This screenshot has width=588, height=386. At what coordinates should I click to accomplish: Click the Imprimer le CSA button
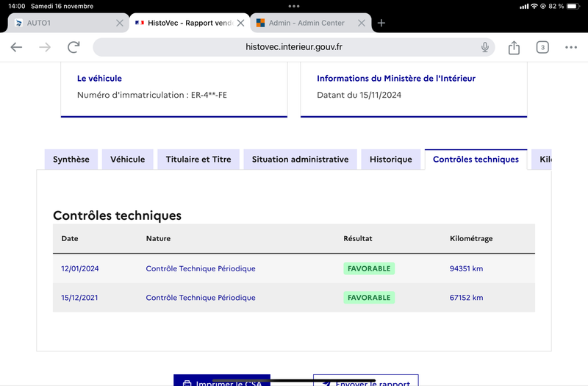tap(222, 380)
